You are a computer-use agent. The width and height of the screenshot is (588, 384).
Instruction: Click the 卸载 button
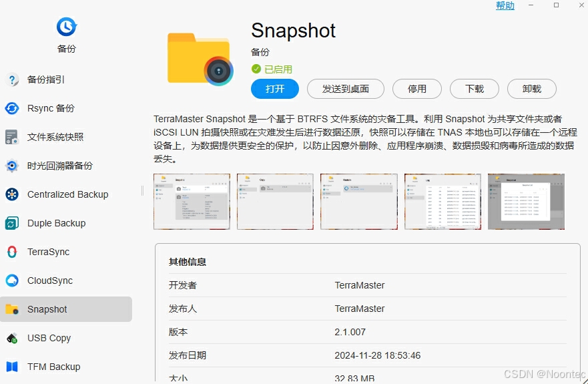tap(532, 89)
